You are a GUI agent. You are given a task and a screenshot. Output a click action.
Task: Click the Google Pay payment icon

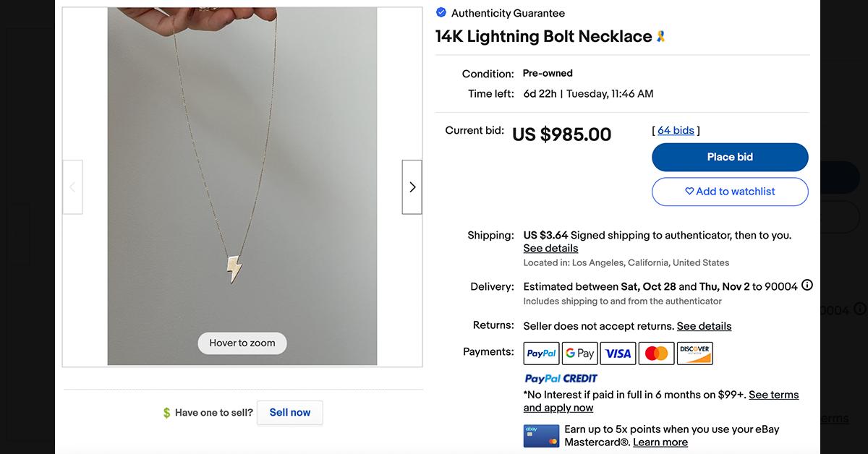(579, 353)
